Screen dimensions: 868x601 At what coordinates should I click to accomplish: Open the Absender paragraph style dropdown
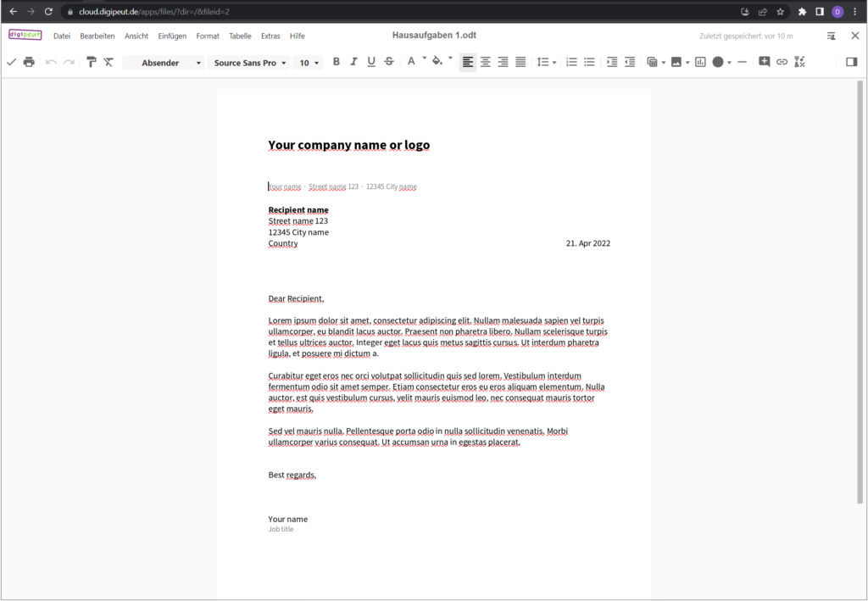(x=164, y=63)
